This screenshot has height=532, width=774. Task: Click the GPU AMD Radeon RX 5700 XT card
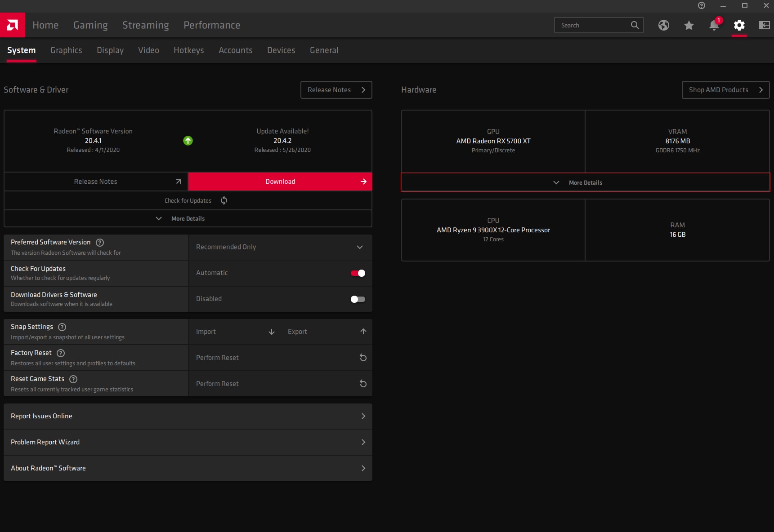493,141
